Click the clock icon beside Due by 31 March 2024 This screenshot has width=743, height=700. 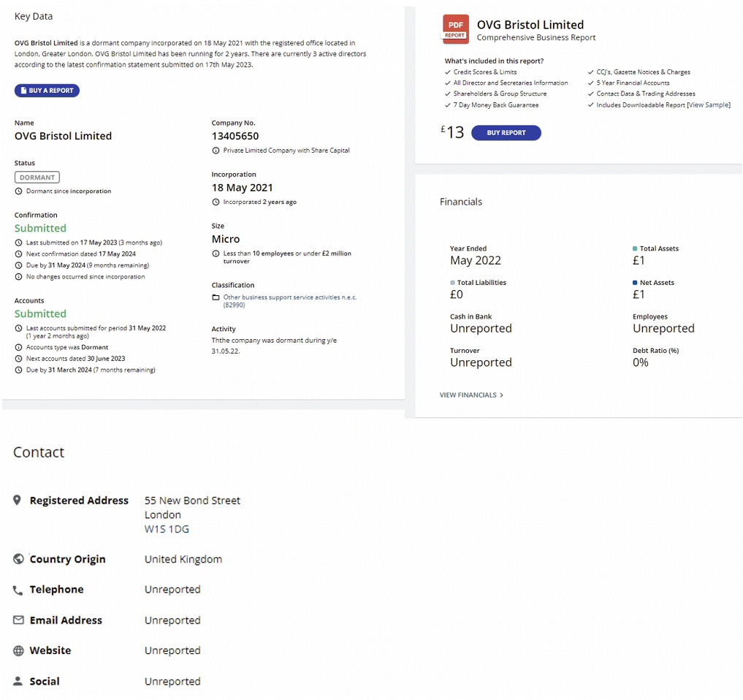(18, 370)
